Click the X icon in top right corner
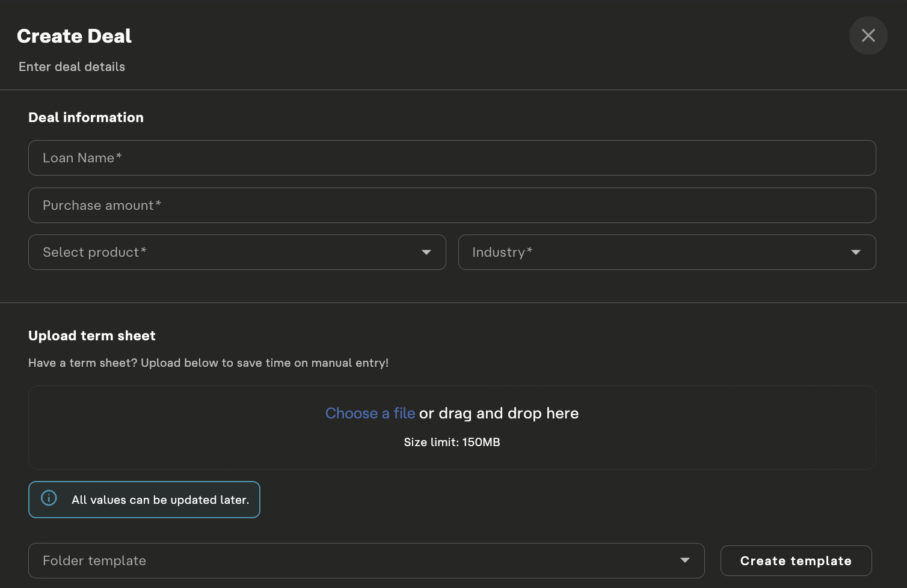The image size is (907, 588). (868, 35)
